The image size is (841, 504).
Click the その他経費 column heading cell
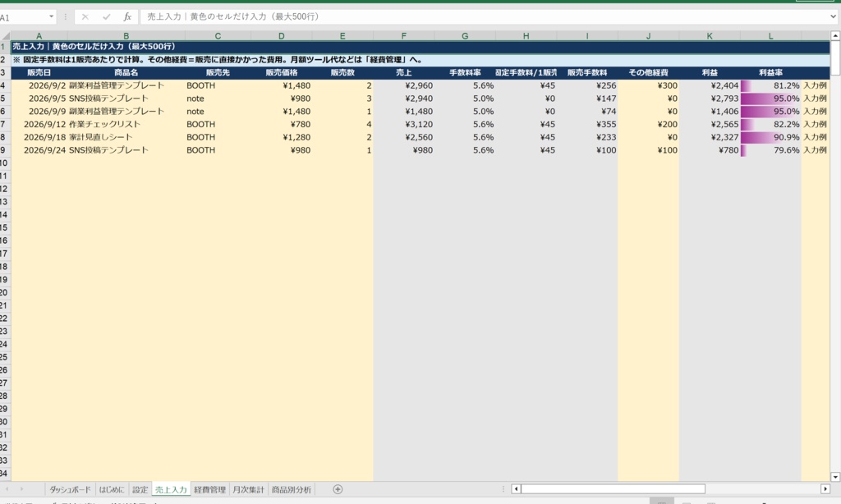click(649, 72)
